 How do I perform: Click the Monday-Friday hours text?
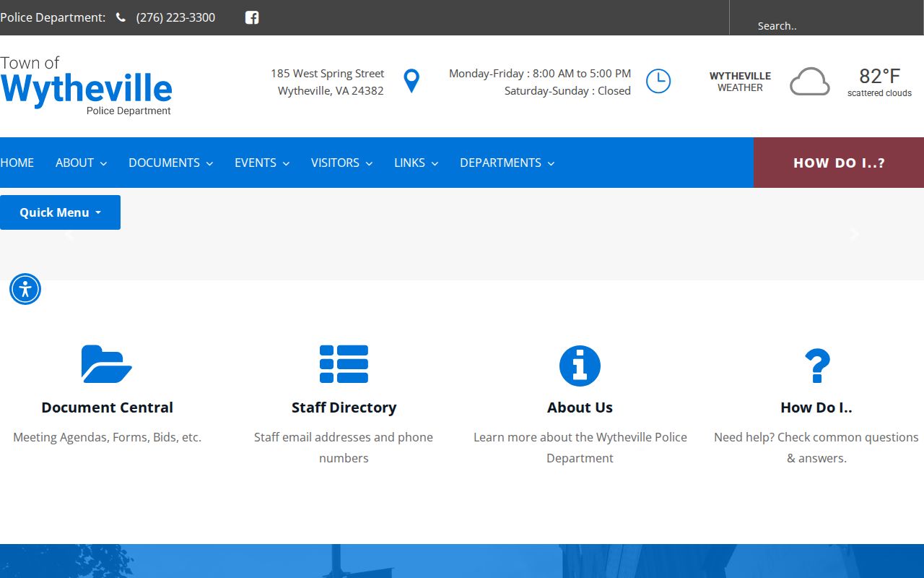540,73
